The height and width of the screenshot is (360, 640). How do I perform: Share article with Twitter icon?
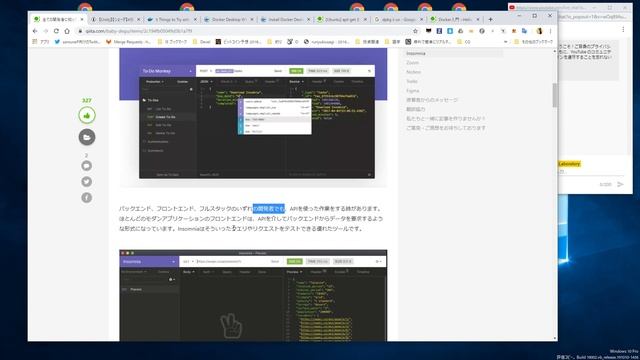pyautogui.click(x=87, y=182)
